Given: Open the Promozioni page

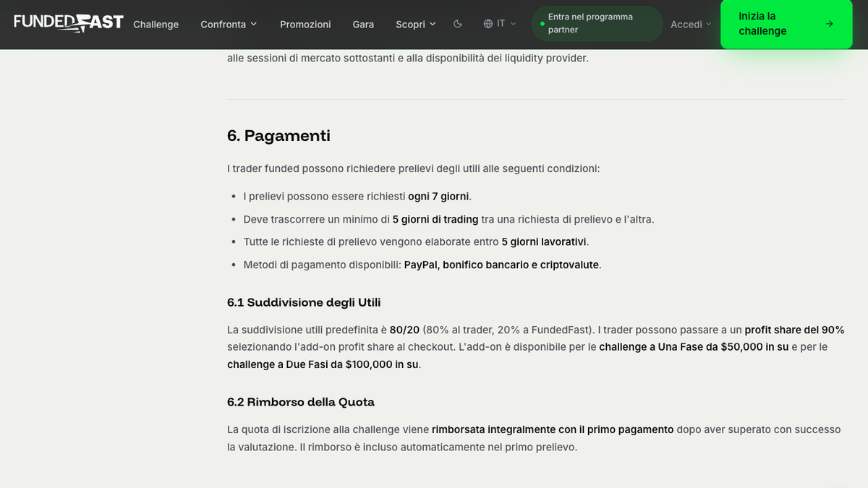Looking at the screenshot, I should tap(305, 24).
